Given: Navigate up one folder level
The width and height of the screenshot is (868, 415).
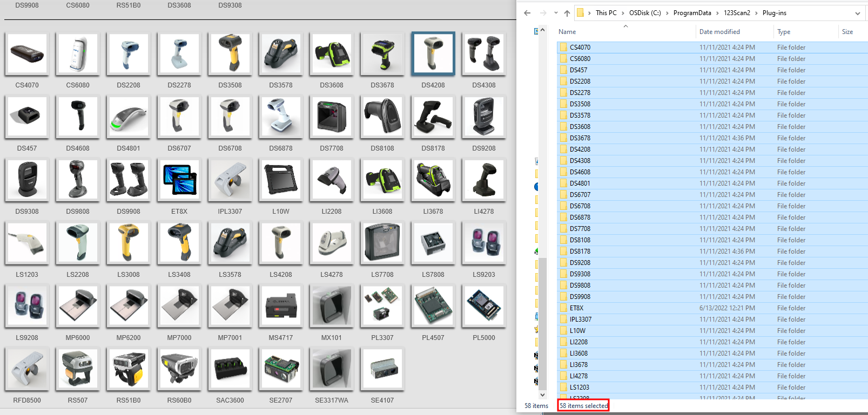Looking at the screenshot, I should [x=567, y=13].
